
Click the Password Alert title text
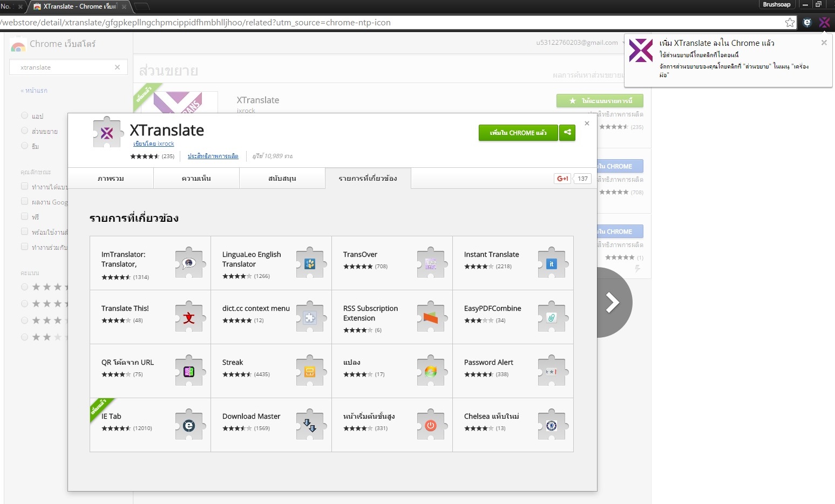tap(488, 363)
